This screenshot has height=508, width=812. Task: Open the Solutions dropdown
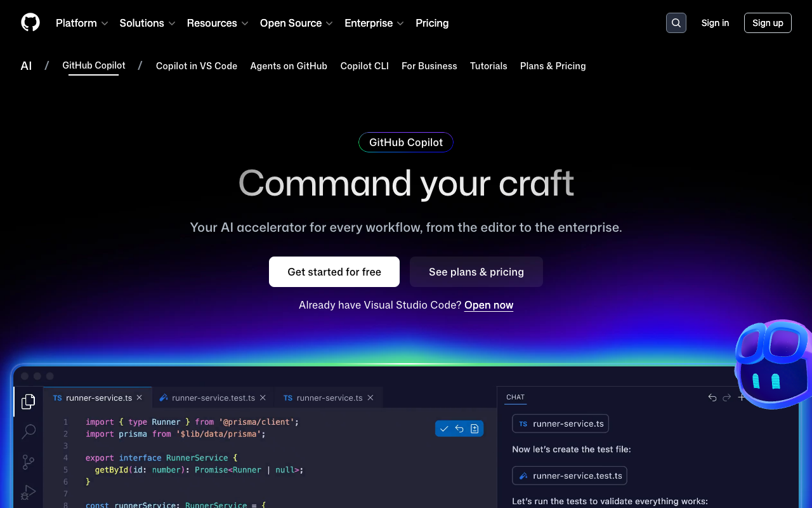[x=147, y=23]
